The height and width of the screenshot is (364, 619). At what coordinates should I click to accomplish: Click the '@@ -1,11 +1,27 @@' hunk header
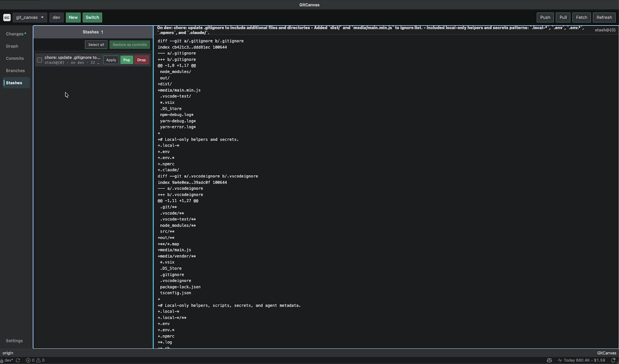(x=178, y=201)
